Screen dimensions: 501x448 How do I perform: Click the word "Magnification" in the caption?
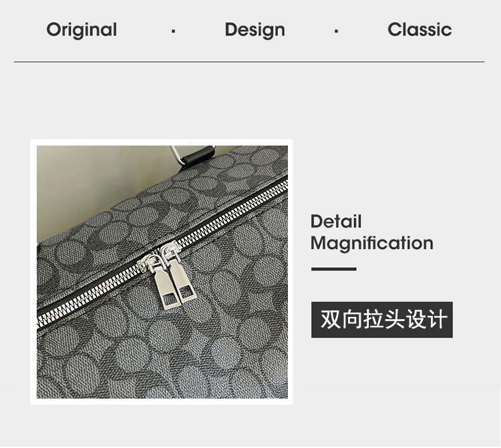click(x=372, y=243)
